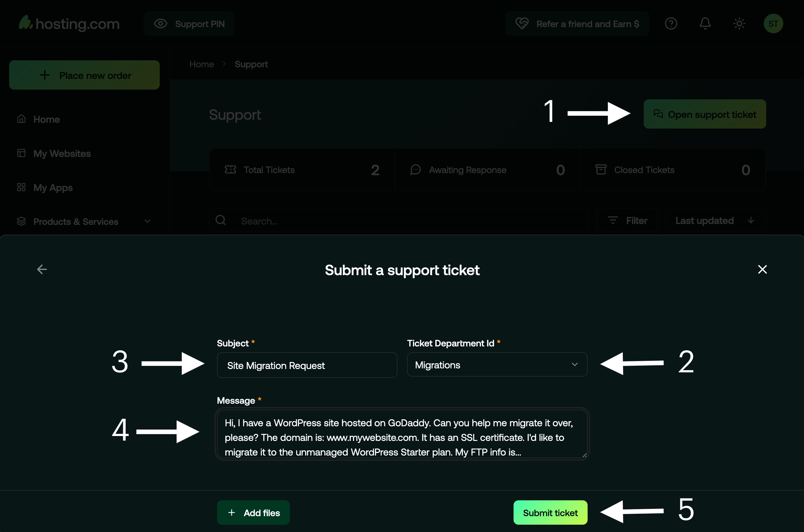
Task: Open My Apps from sidebar
Action: click(x=53, y=188)
